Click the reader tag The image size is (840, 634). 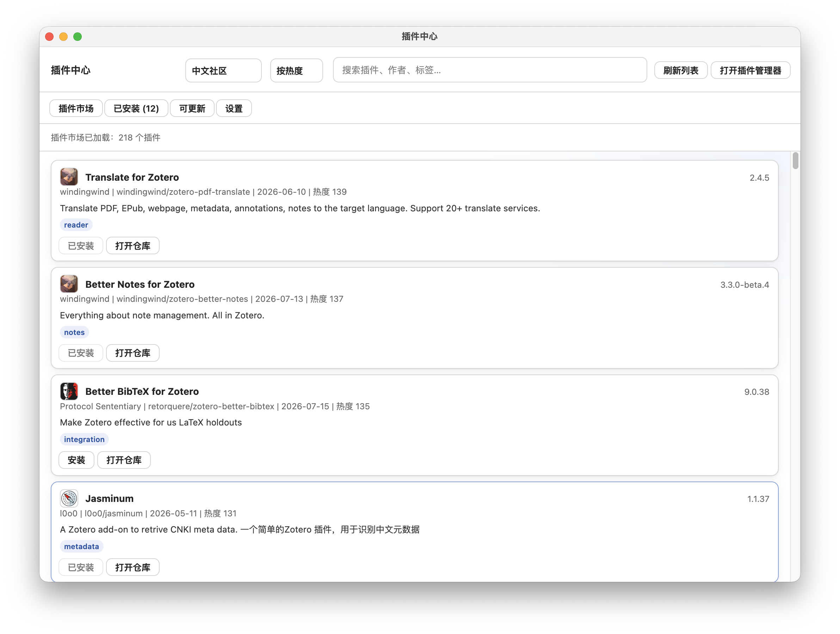pyautogui.click(x=76, y=225)
